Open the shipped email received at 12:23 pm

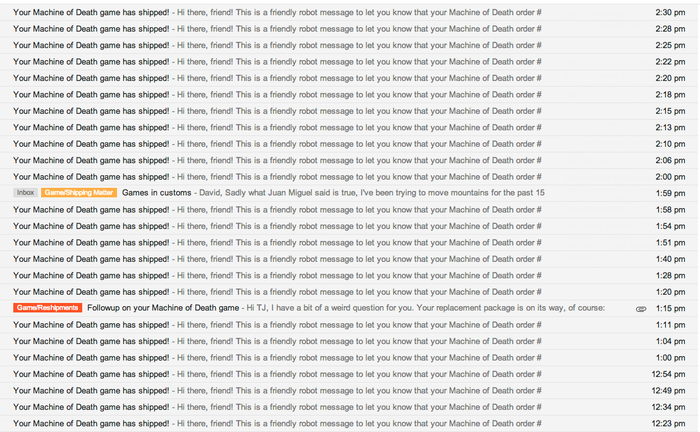click(349, 424)
